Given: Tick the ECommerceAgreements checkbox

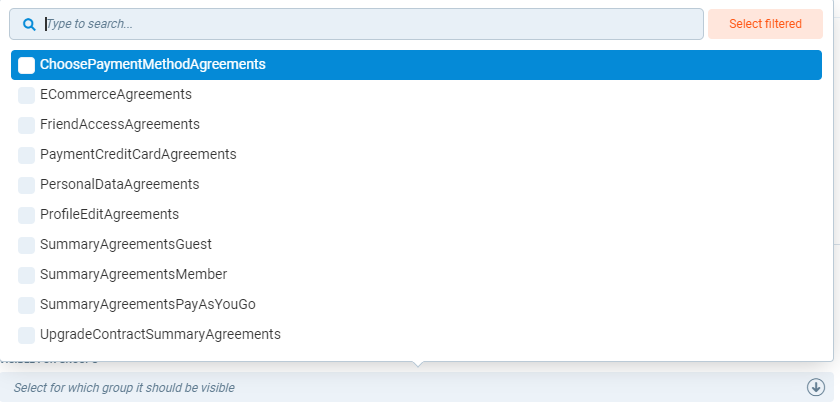Looking at the screenshot, I should coord(27,95).
